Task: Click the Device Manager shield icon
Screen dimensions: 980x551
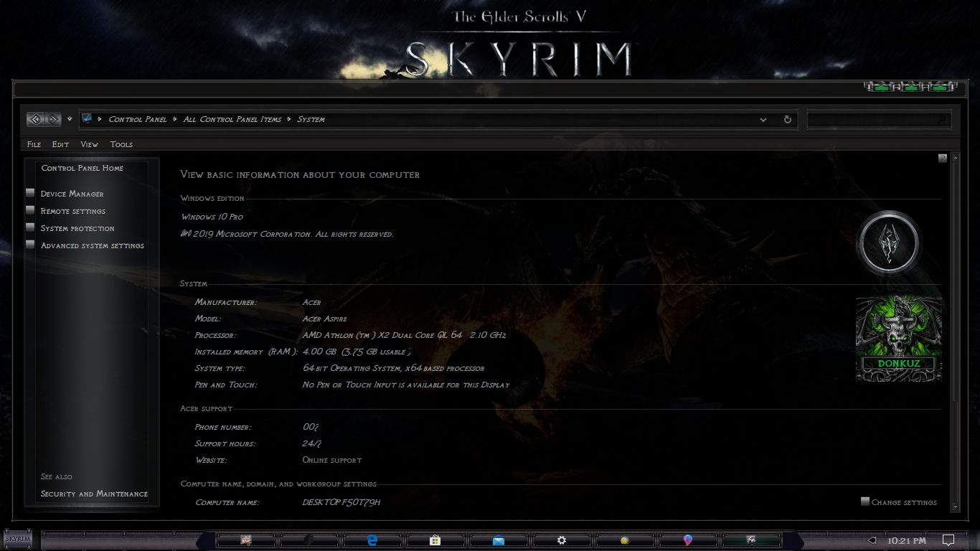Action: pos(30,193)
